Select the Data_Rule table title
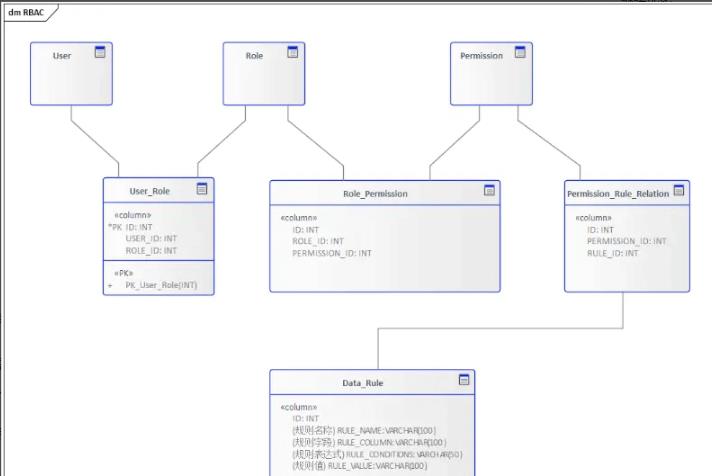 click(362, 383)
